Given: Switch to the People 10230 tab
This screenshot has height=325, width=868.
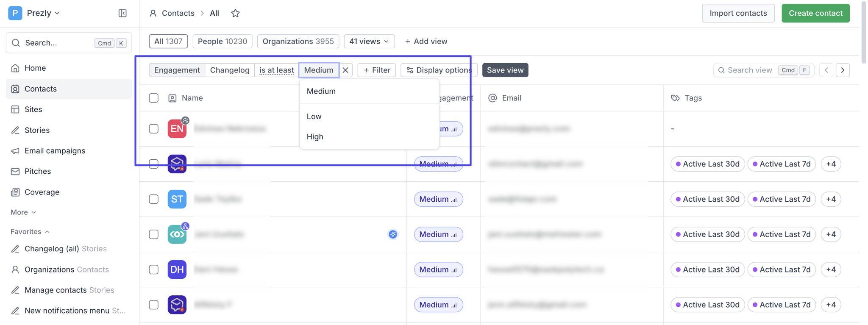Looking at the screenshot, I should (x=223, y=41).
